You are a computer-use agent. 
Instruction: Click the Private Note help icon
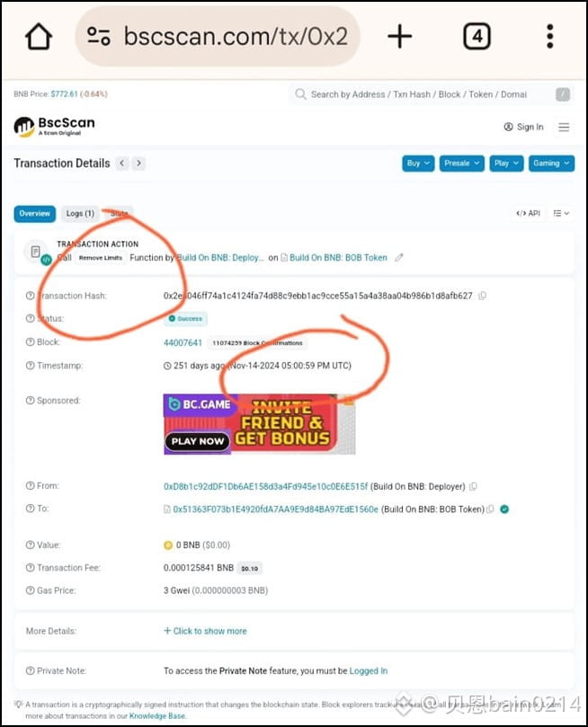pos(31,670)
